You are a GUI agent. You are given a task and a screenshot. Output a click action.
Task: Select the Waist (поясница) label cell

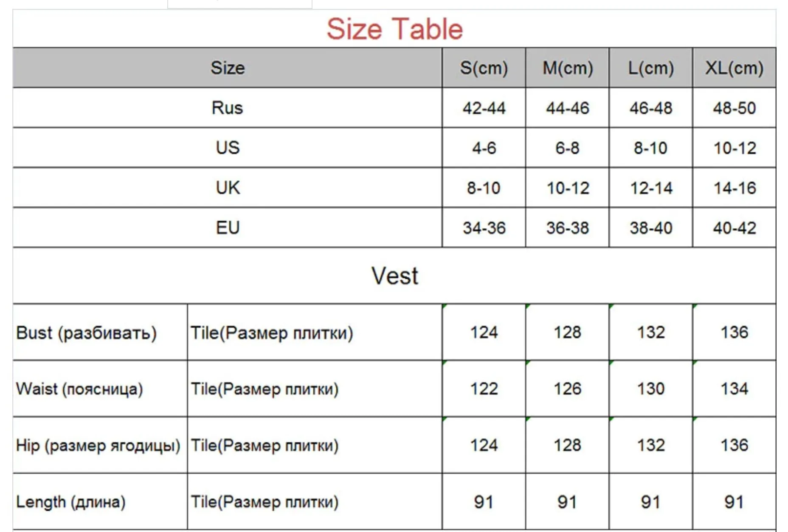click(100, 389)
